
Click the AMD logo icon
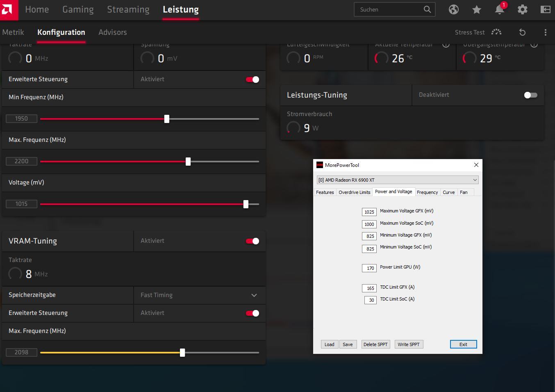[8, 10]
